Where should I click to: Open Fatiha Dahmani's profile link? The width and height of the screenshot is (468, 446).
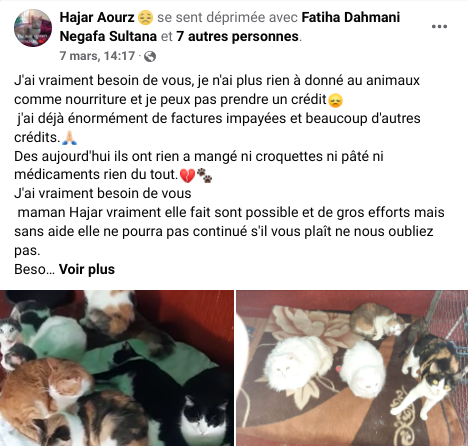[x=351, y=17]
